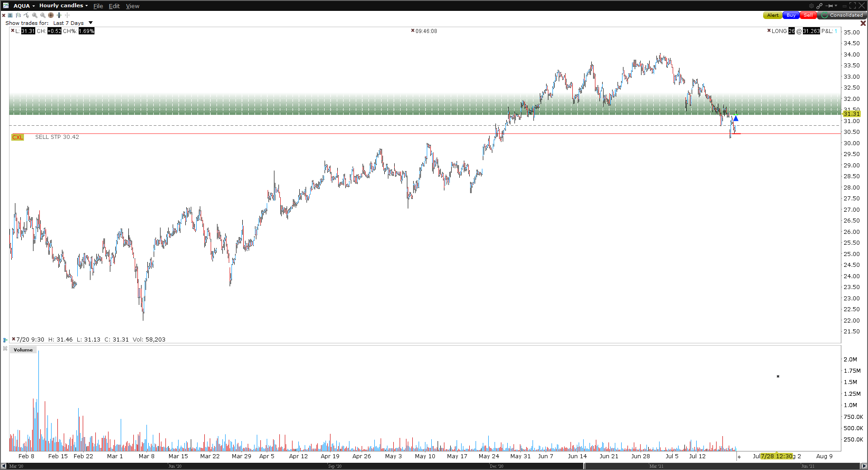Click the fullscreen brackets icon
This screenshot has height=470, width=868.
click(x=853, y=6)
